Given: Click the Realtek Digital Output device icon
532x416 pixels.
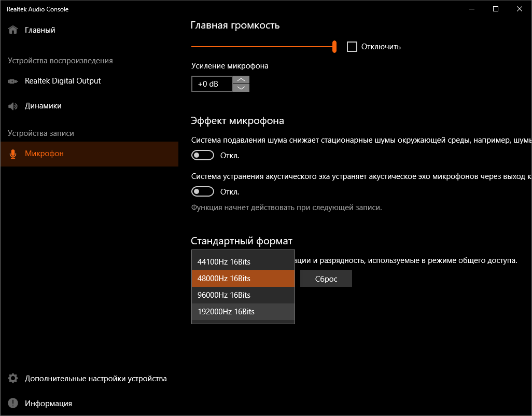Looking at the screenshot, I should [13, 81].
